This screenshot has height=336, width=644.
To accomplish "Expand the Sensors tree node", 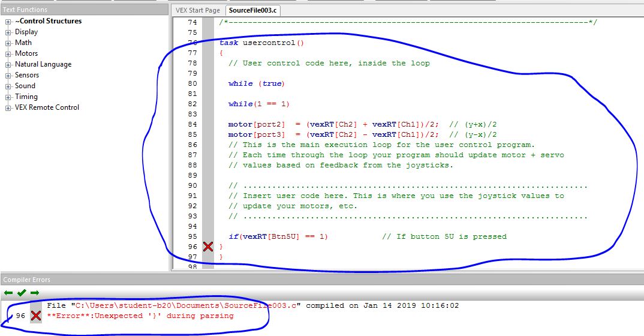I will [x=8, y=76].
